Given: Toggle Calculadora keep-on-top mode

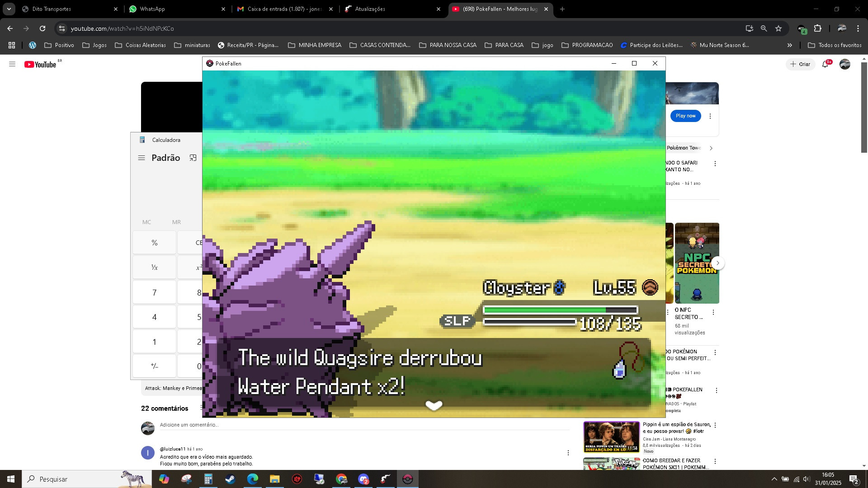Looking at the screenshot, I should pos(193,158).
